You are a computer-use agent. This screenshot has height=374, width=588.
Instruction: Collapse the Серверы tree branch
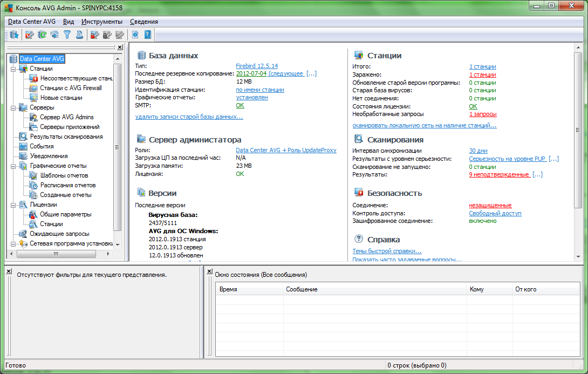point(13,107)
